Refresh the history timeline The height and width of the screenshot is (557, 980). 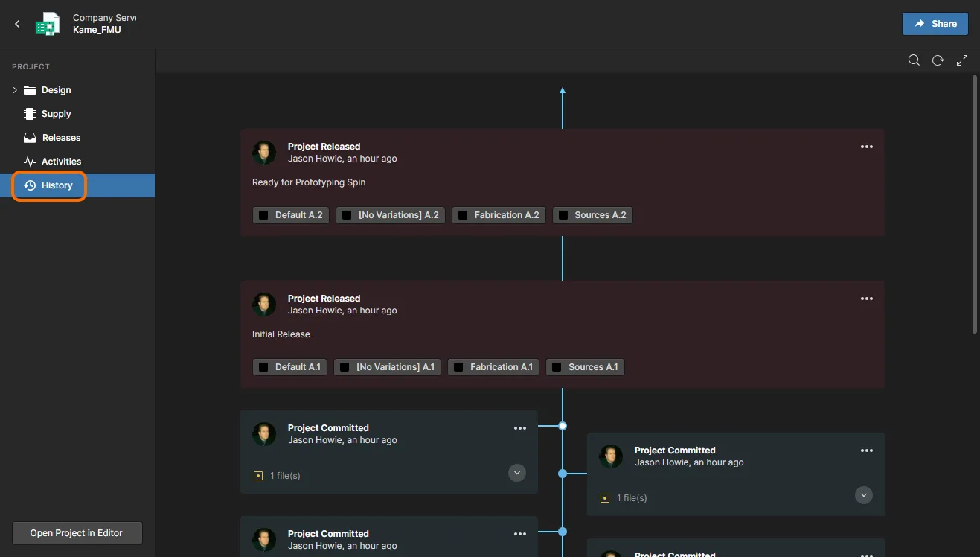938,60
